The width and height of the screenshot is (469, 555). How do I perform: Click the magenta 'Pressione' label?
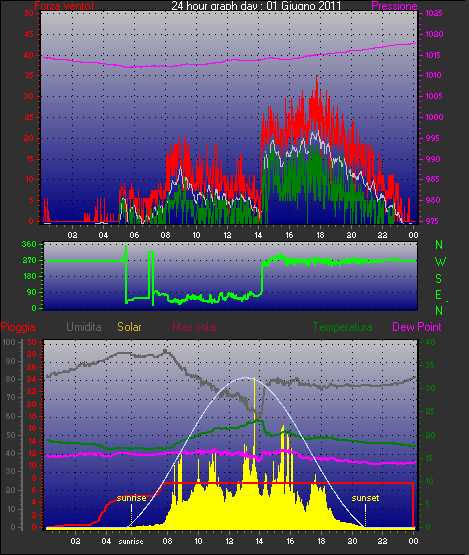point(394,6)
